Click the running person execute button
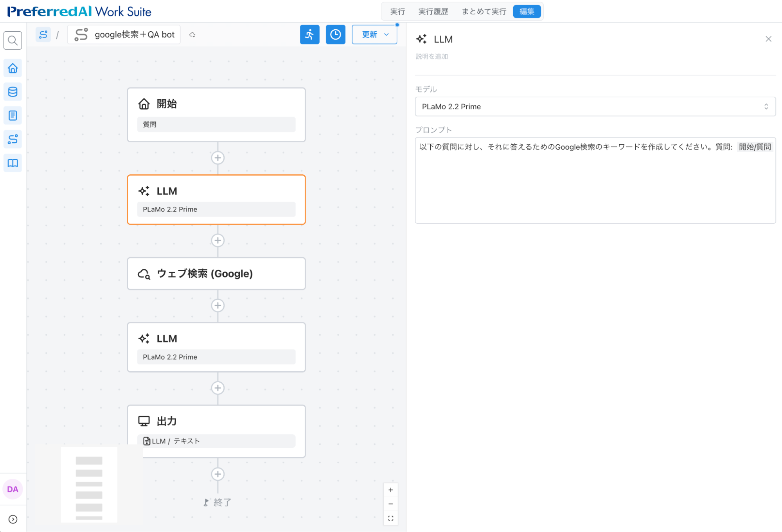Screen dimensions: 782x532 [309, 34]
